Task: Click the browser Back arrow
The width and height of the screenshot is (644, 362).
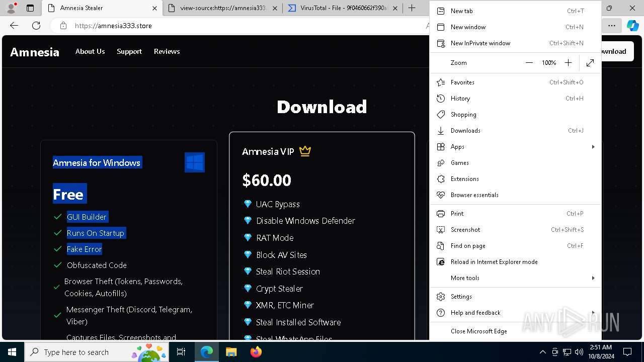Action: [14, 26]
